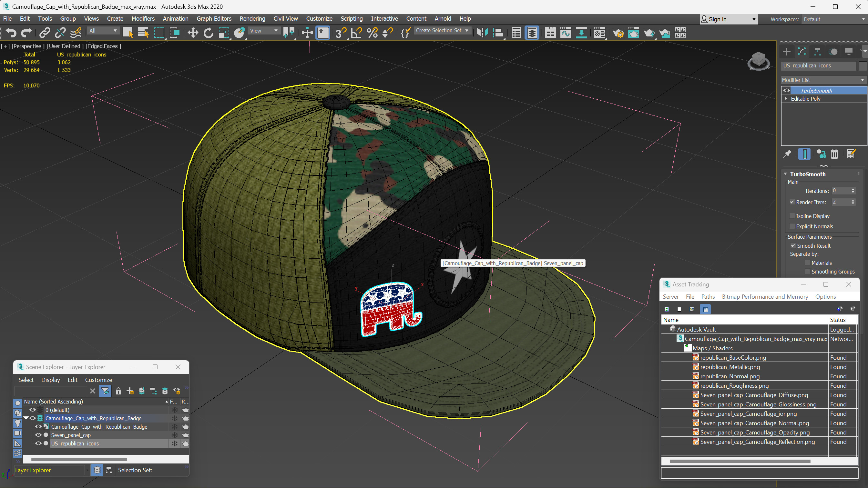Open the Modify panel tab
The image size is (868, 488).
(x=802, y=52)
